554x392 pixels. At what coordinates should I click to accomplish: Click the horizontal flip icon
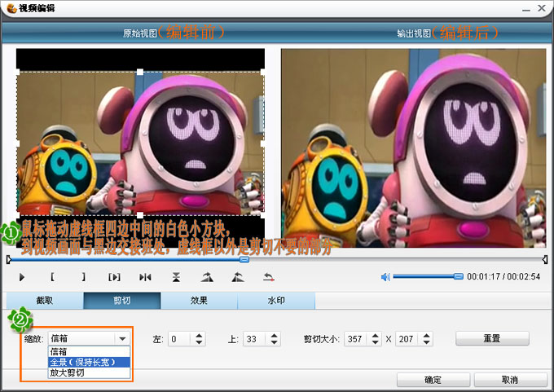pyautogui.click(x=145, y=277)
